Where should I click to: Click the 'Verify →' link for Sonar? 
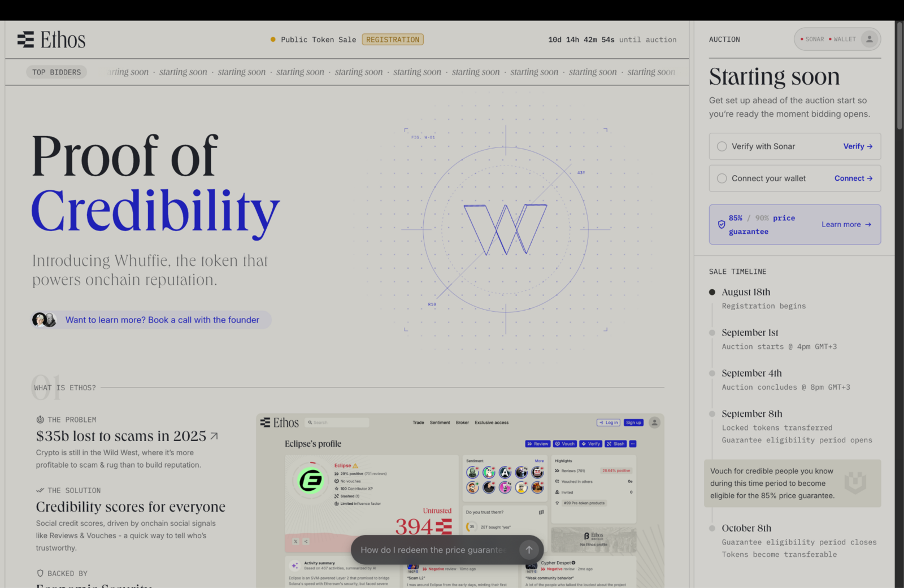click(x=858, y=146)
